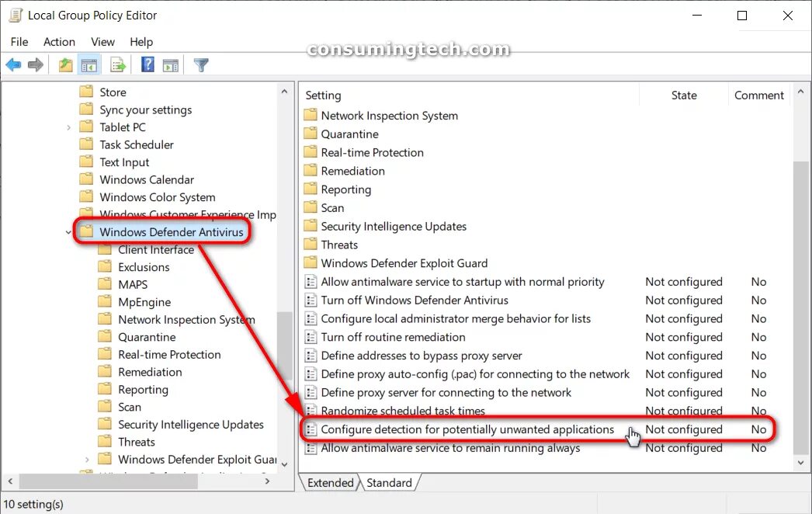Select Randomize scheduled task times policy
The height and width of the screenshot is (514, 812).
[x=403, y=411]
